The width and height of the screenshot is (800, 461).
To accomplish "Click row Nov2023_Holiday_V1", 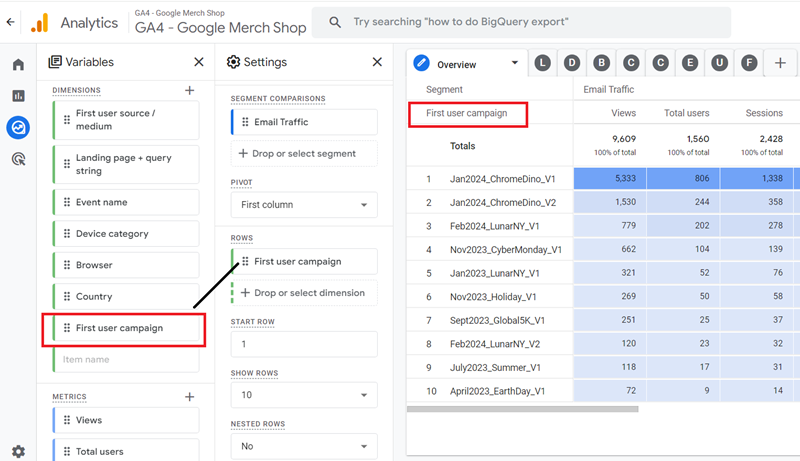I will pos(493,297).
